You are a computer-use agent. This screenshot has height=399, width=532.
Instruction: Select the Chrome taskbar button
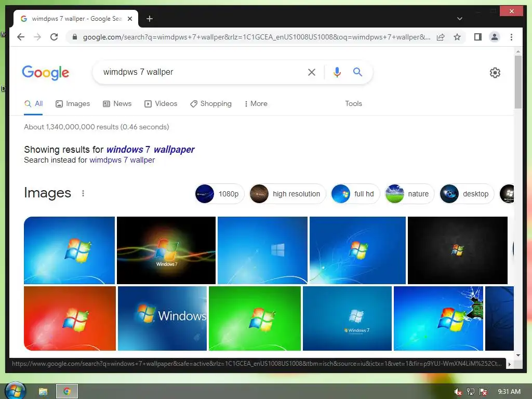click(x=67, y=392)
